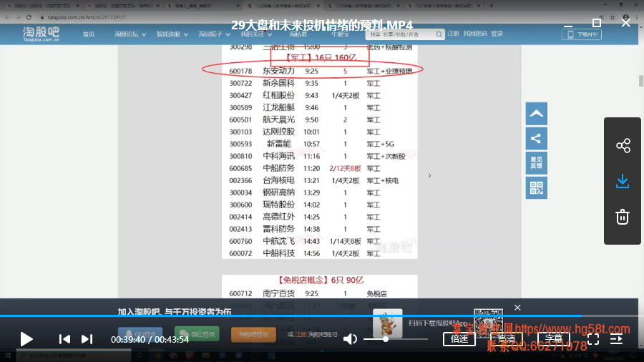Click the 下载APP button
Viewport: 644px width, 362px height.
click(x=582, y=34)
